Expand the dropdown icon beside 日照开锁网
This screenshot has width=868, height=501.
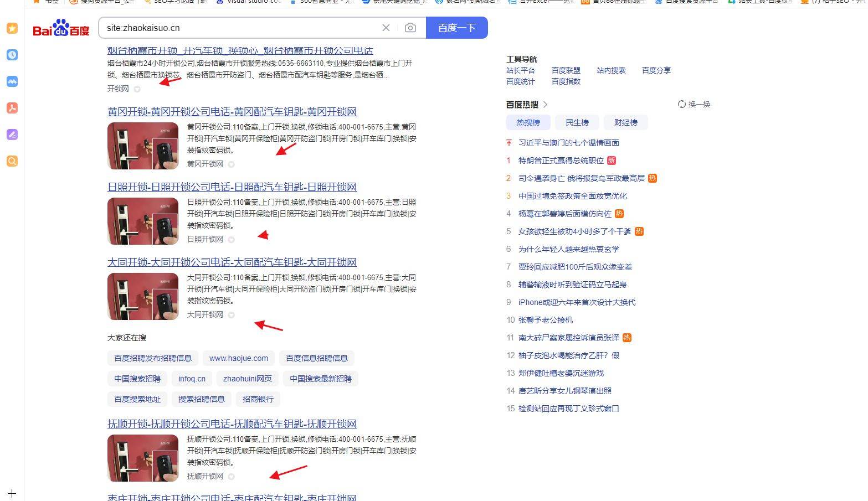click(232, 240)
